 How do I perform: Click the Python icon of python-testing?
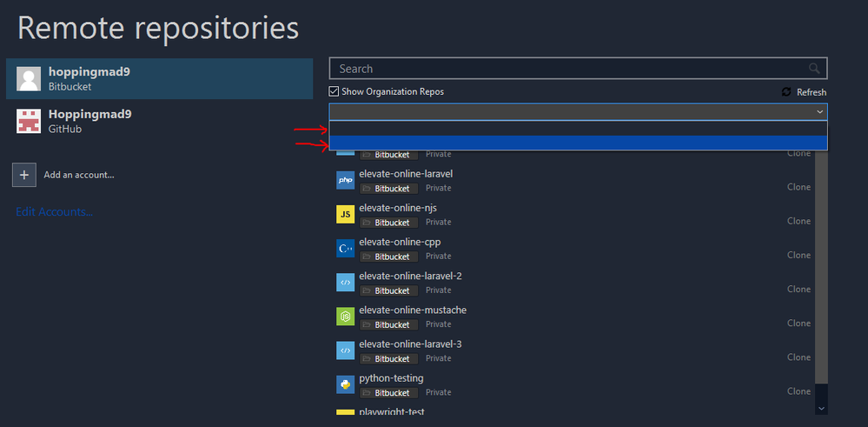tap(346, 384)
